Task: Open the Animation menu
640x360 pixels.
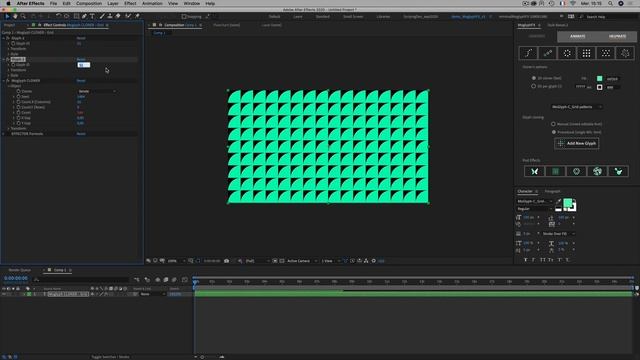Action: (x=152, y=3)
